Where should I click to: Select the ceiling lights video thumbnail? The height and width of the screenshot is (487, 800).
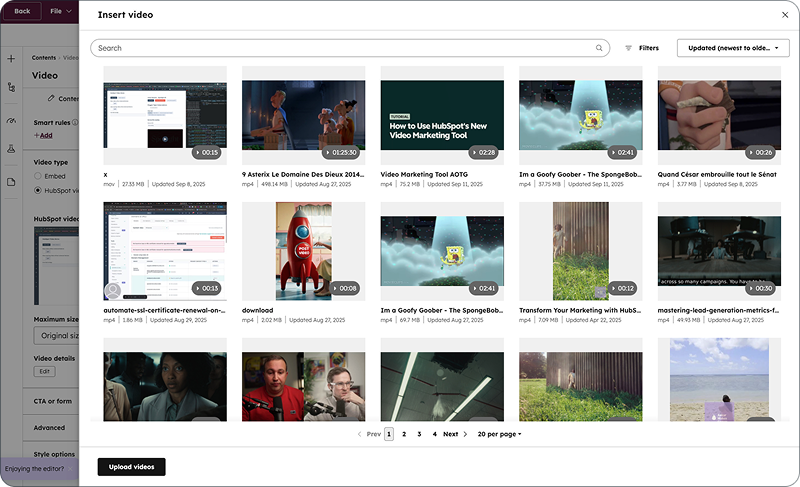coord(442,386)
